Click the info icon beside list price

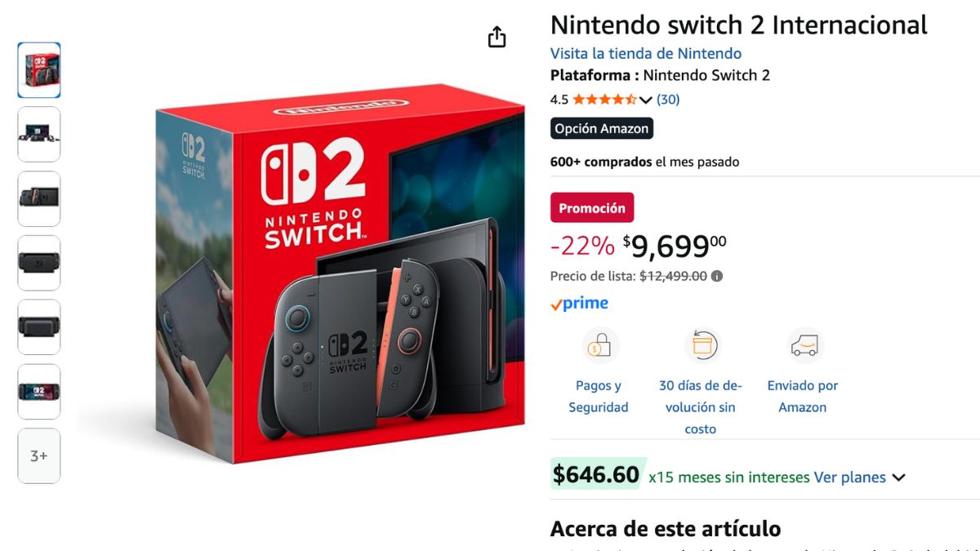tap(717, 276)
